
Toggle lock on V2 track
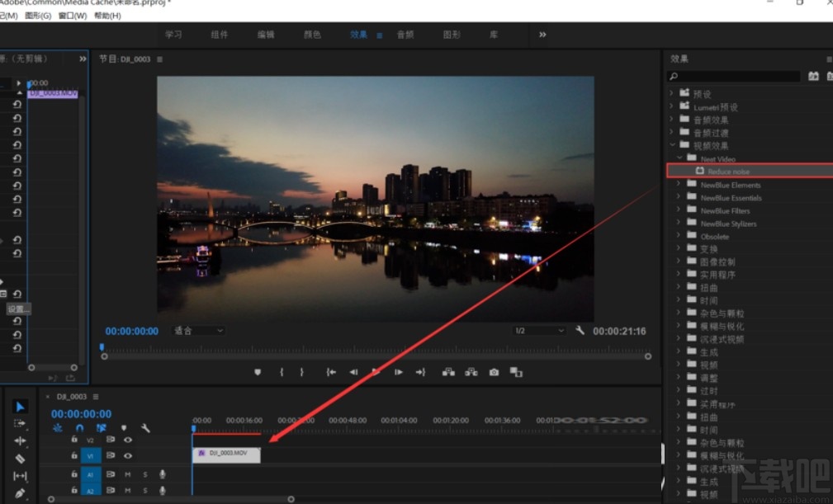coord(74,440)
